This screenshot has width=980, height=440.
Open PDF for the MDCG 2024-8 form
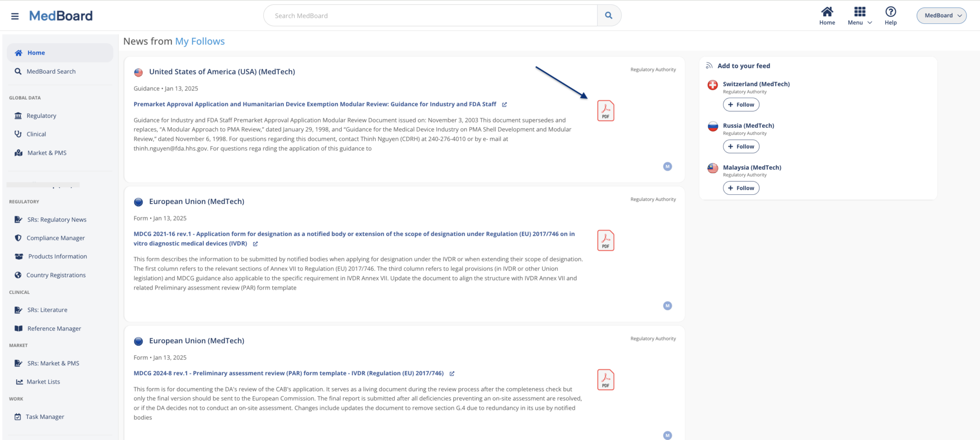tap(605, 380)
